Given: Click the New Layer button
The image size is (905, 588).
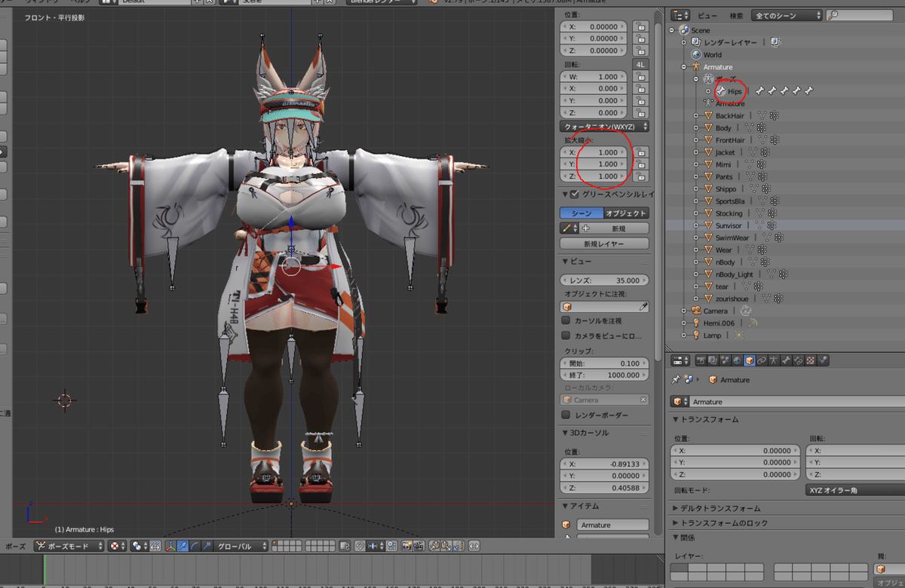Looking at the screenshot, I should pos(604,243).
